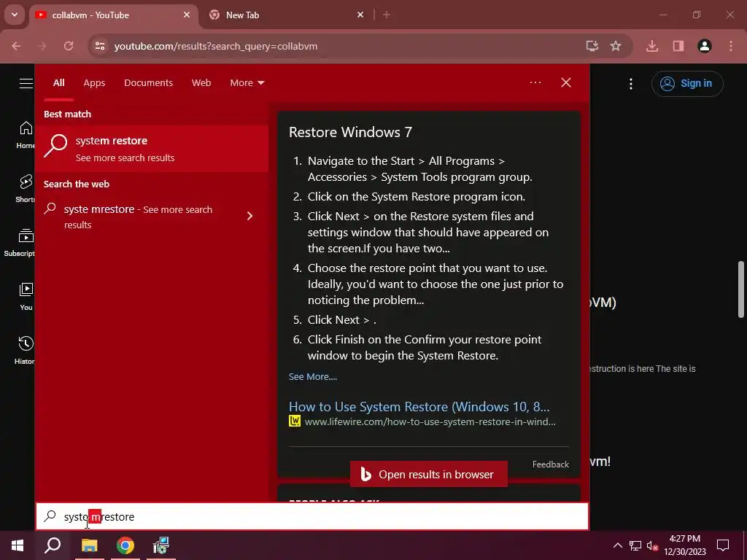
Task: Open YouTube settings three-dot menu
Action: point(631,84)
